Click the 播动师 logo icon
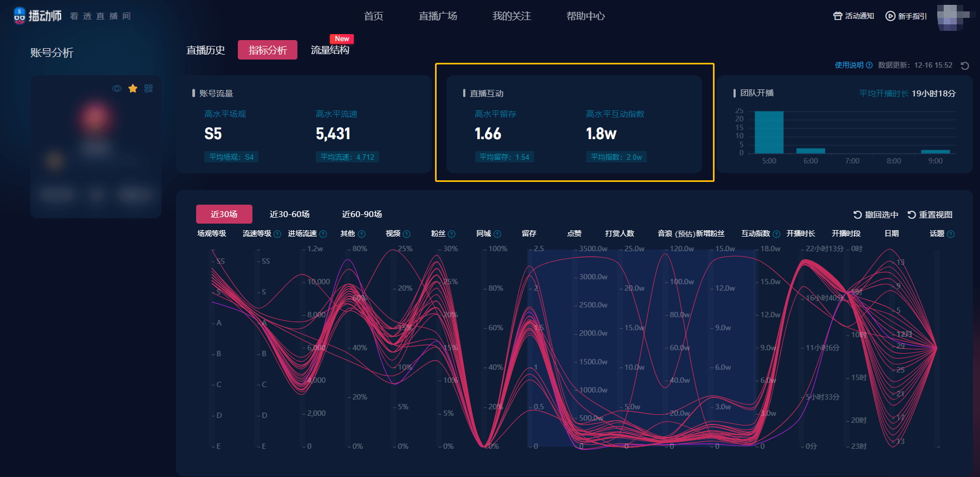This screenshot has width=980, height=477. (20, 16)
